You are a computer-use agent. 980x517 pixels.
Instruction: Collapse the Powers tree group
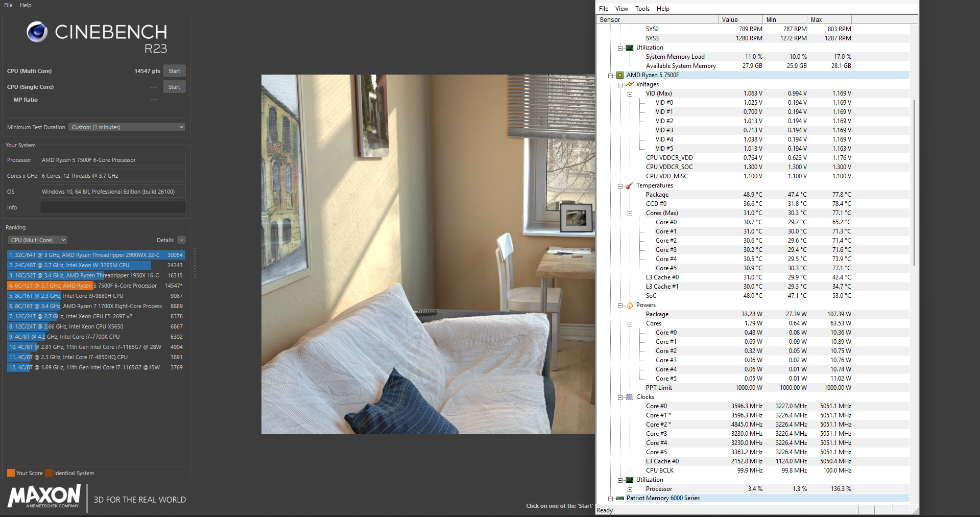point(620,305)
